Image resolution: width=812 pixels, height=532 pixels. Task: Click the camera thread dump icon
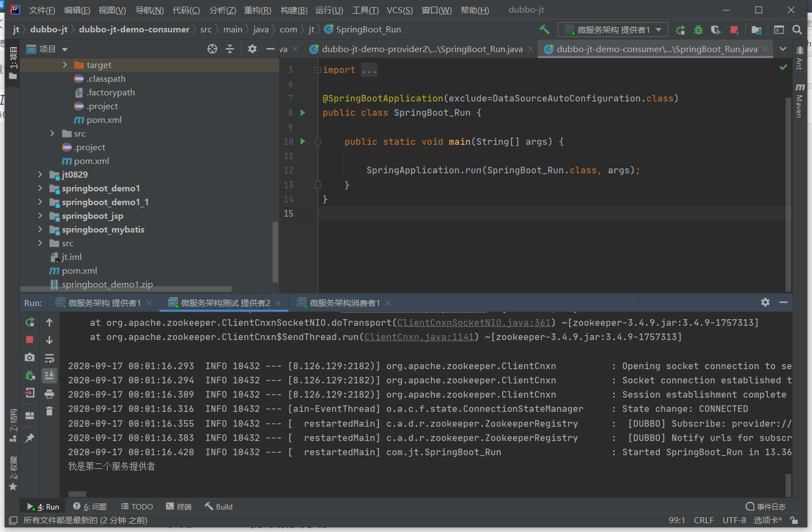[x=30, y=357]
